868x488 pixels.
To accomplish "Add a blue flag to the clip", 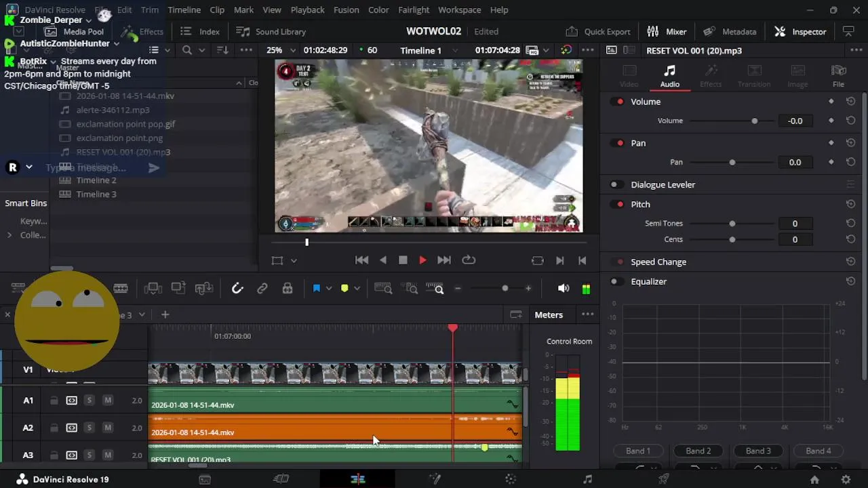I will pyautogui.click(x=316, y=289).
